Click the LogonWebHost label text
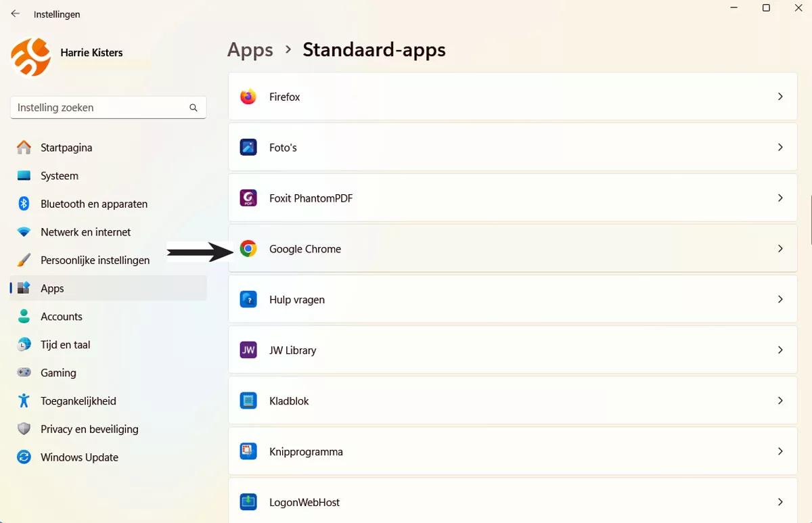This screenshot has width=812, height=523. point(304,503)
